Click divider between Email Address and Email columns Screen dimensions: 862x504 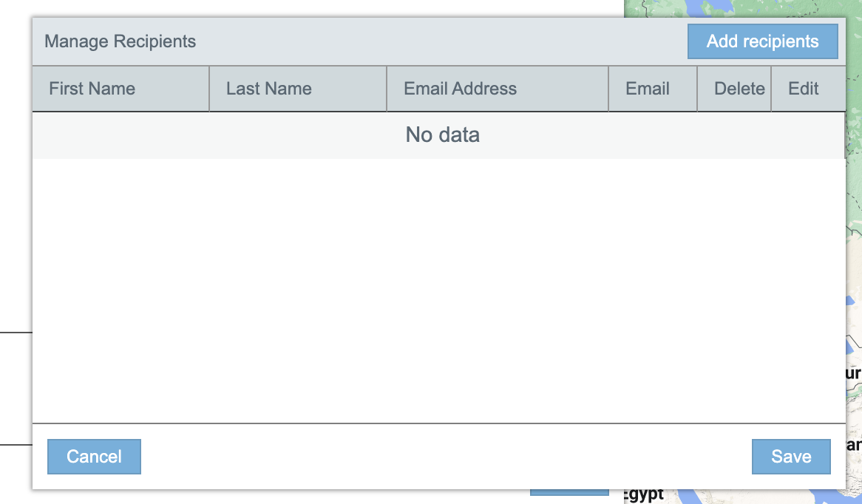coord(608,89)
